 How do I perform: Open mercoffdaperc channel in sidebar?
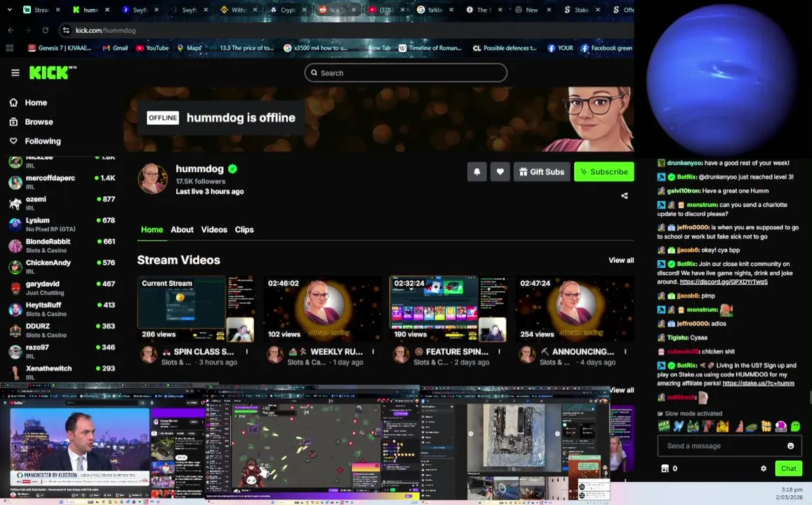pos(62,182)
